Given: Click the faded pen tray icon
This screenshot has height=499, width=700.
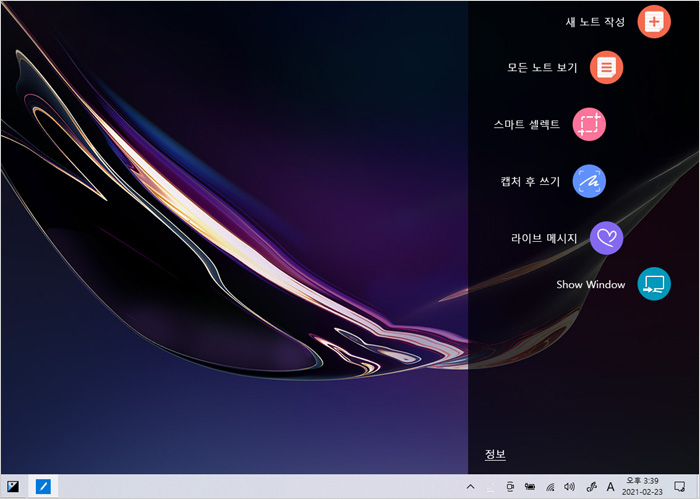Looking at the screenshot, I should 490,487.
